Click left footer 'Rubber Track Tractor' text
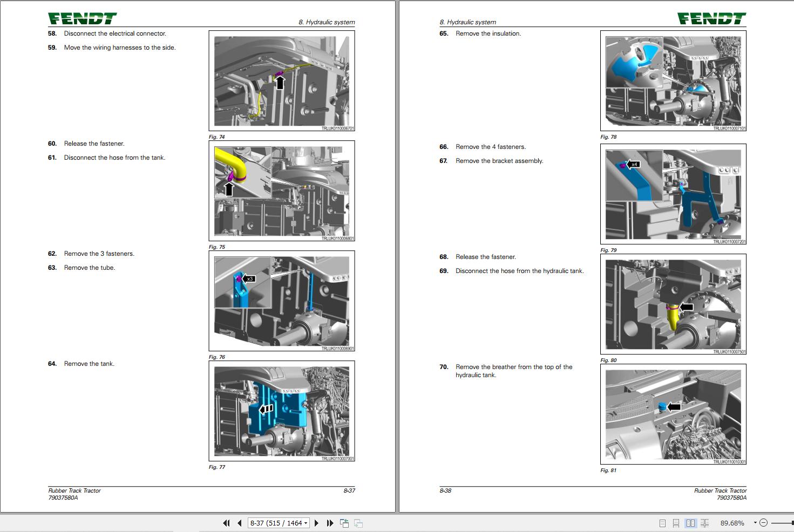The image size is (794, 532). point(74,490)
